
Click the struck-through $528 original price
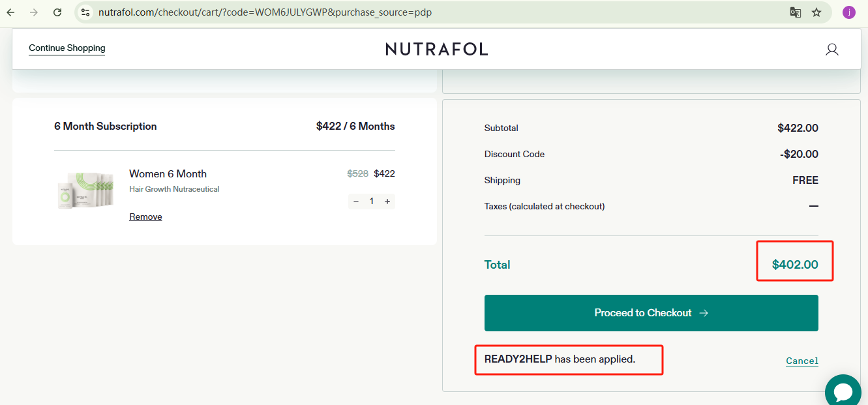click(x=357, y=173)
